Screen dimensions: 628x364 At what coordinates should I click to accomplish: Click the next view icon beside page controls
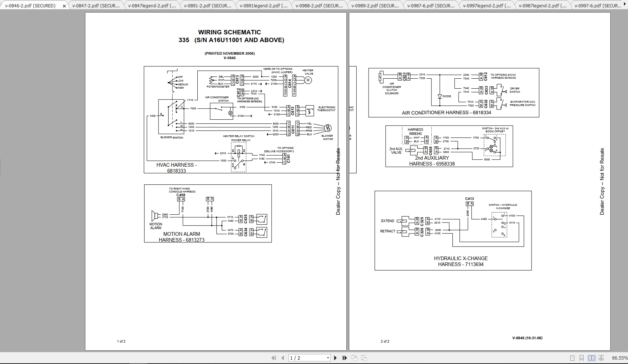point(364,358)
